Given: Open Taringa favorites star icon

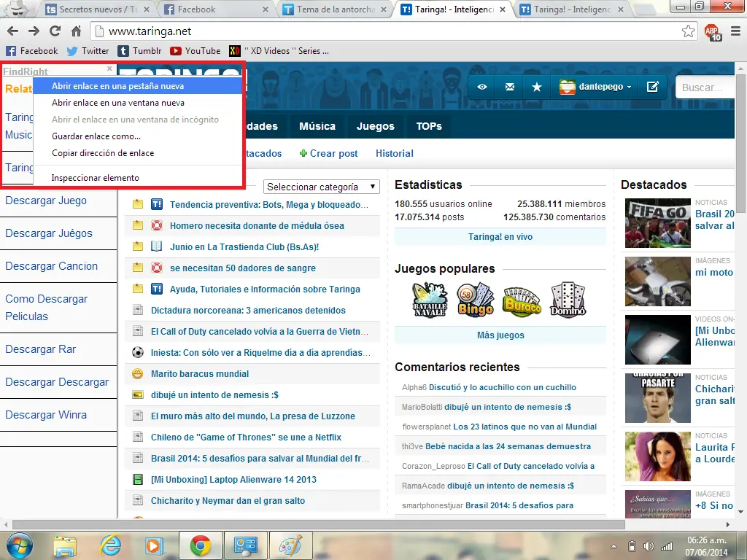Looking at the screenshot, I should (x=537, y=87).
